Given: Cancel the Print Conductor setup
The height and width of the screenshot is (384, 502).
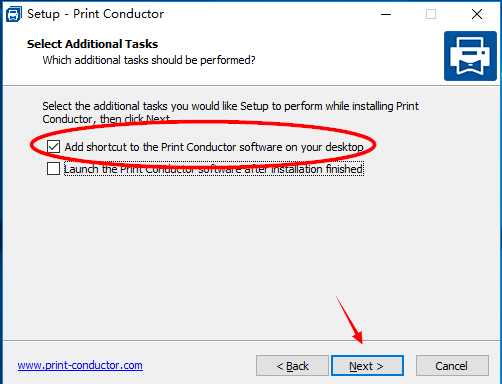Looking at the screenshot, I should point(452,366).
